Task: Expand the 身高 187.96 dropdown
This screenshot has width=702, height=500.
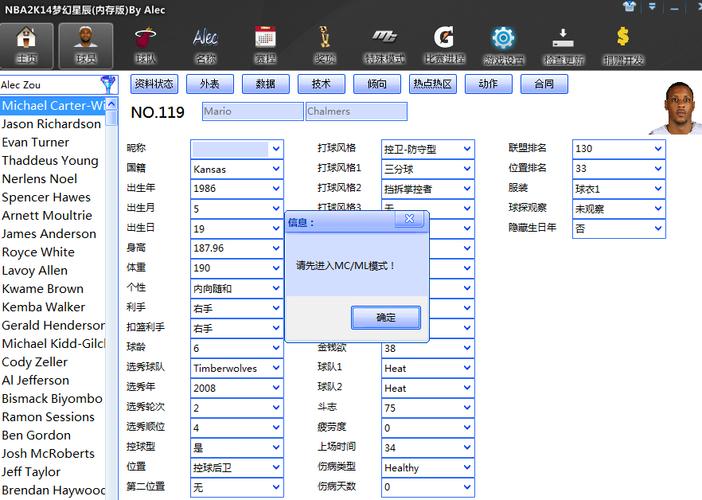Action: pyautogui.click(x=276, y=248)
